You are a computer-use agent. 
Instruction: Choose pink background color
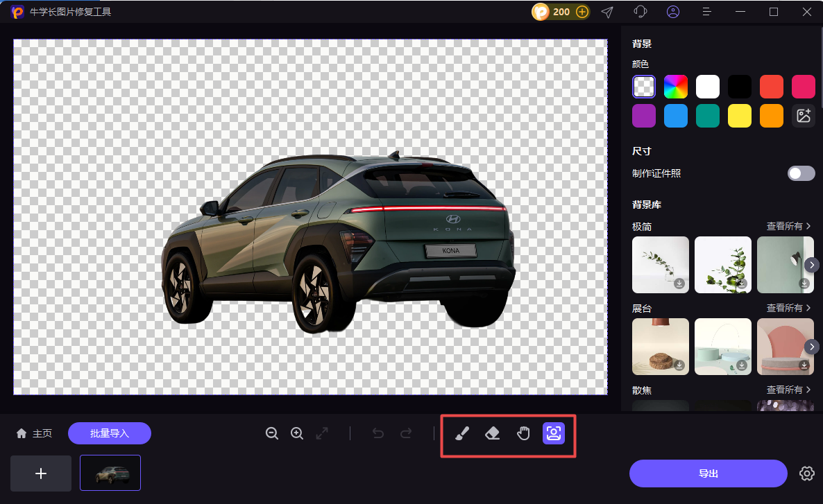803,87
